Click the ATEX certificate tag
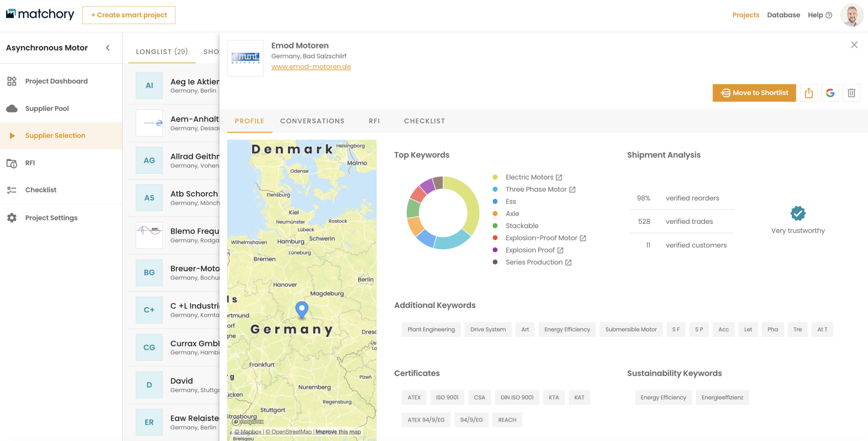868x441 pixels. pos(414,398)
